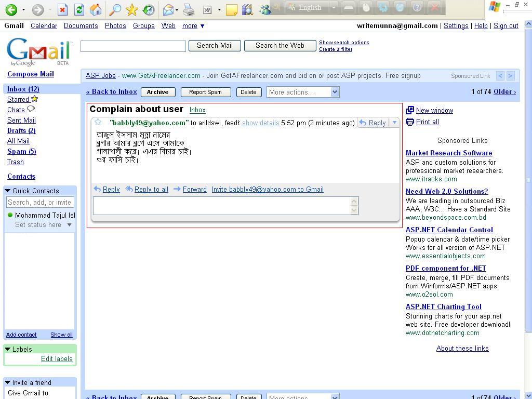Open the Mail icon dropdown arrow
Screen dimensions: 532x399
coord(177,10)
